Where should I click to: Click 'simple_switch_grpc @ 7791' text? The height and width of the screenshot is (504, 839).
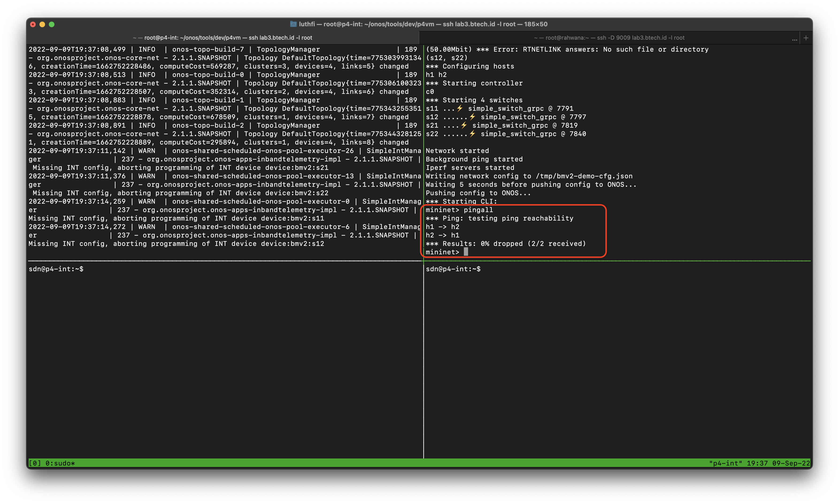[521, 108]
